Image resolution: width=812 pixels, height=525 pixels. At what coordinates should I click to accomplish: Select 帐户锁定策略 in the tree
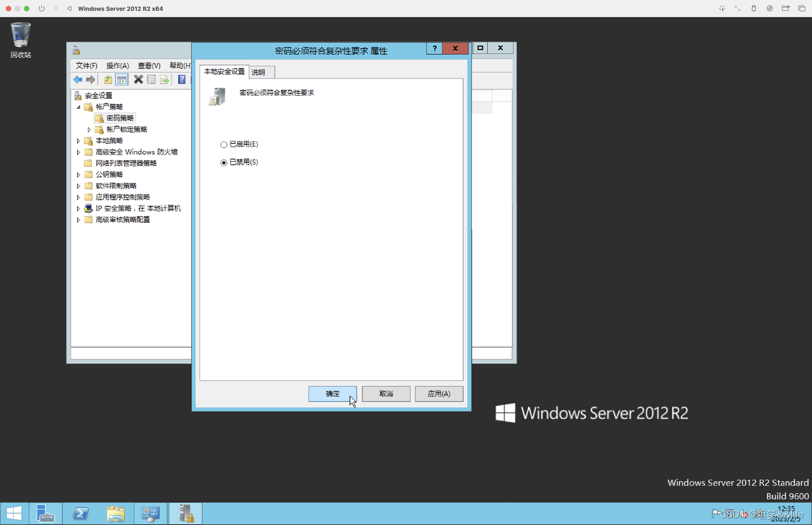pyautogui.click(x=127, y=130)
